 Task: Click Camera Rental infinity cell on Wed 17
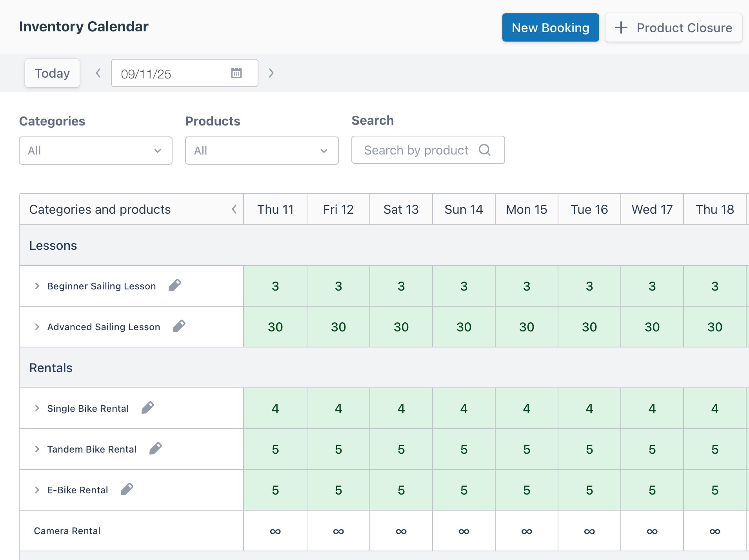click(x=652, y=531)
